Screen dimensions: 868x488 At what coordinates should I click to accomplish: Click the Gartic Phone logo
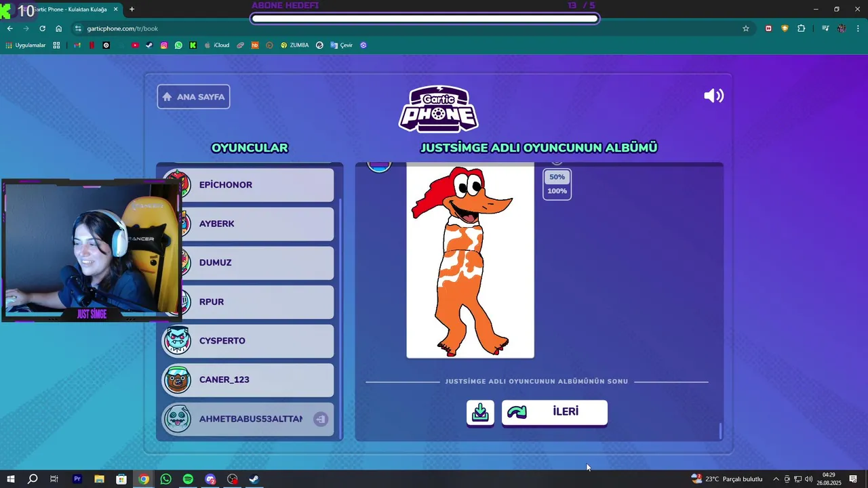tap(438, 108)
